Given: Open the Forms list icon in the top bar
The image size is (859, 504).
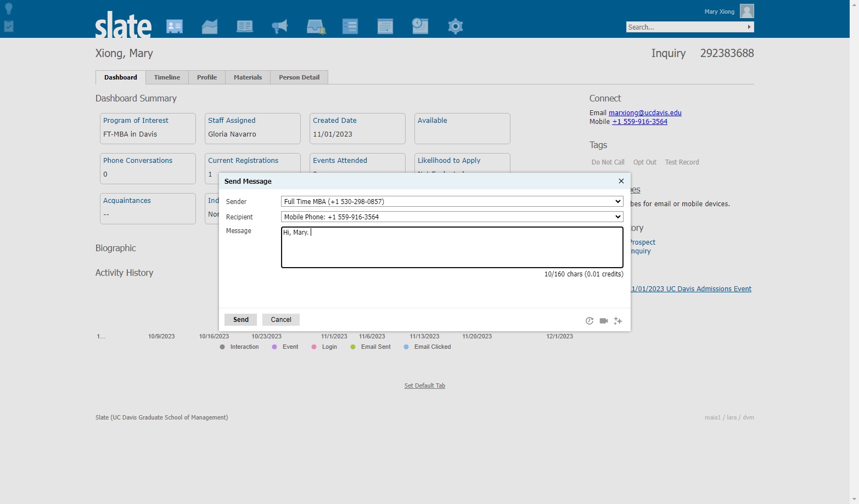Looking at the screenshot, I should tap(350, 26).
